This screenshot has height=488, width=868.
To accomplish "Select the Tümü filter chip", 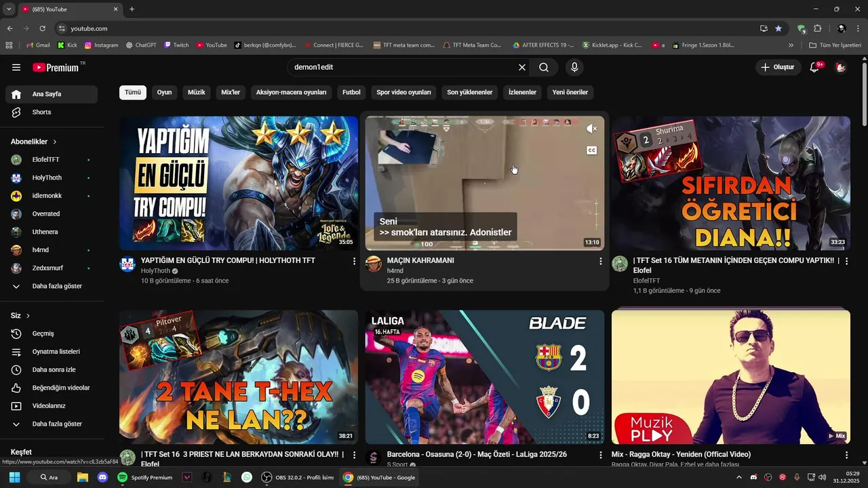I will point(133,92).
